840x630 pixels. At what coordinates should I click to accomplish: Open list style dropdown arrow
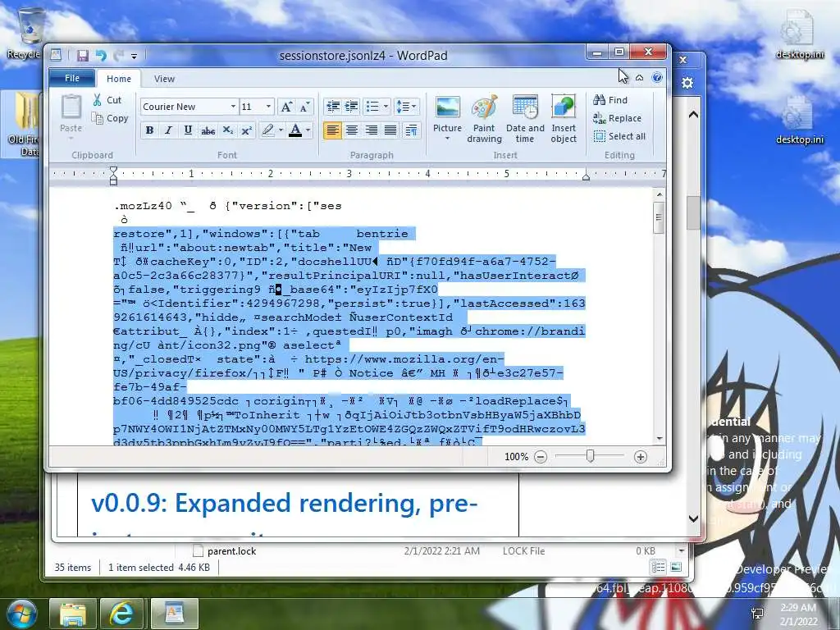(x=386, y=107)
